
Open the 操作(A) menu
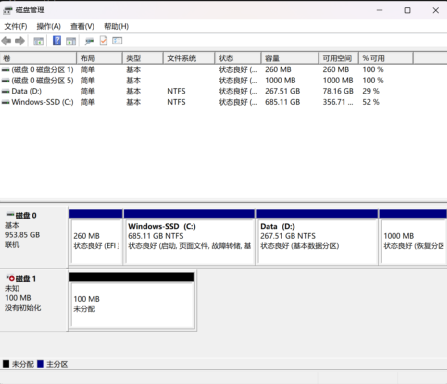pos(49,26)
